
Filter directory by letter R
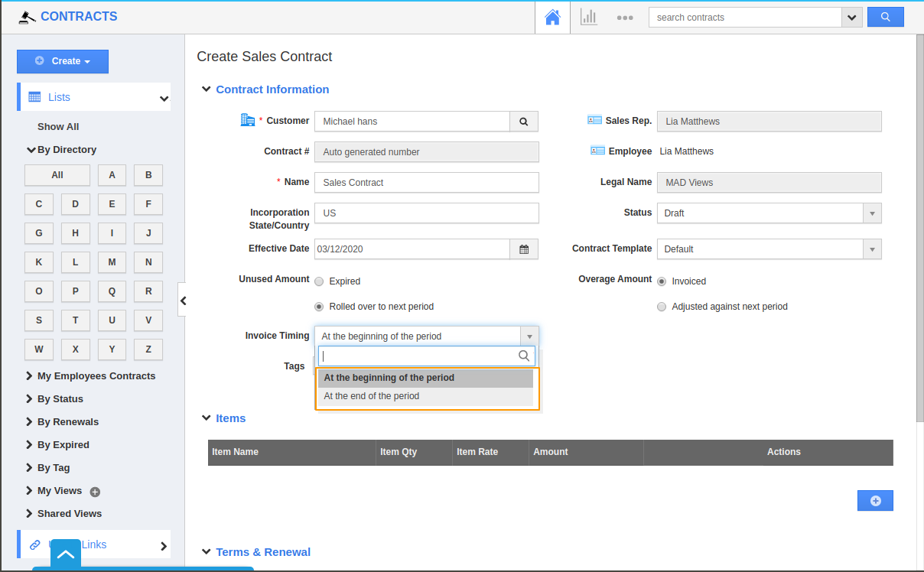coord(148,291)
